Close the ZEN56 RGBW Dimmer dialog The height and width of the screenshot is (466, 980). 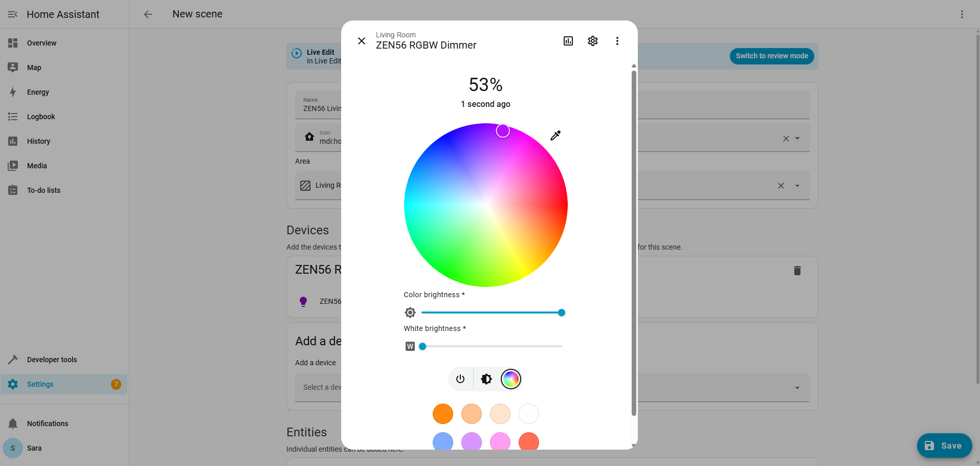(362, 41)
